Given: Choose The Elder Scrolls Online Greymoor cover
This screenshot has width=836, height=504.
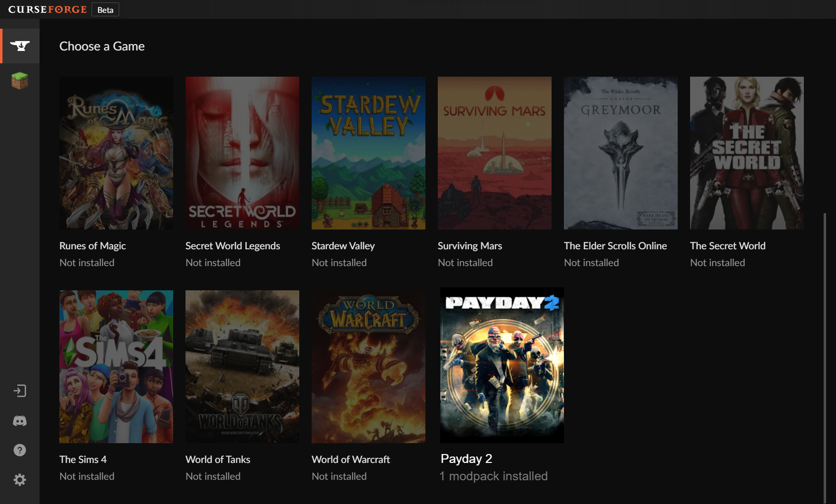Looking at the screenshot, I should click(x=621, y=153).
